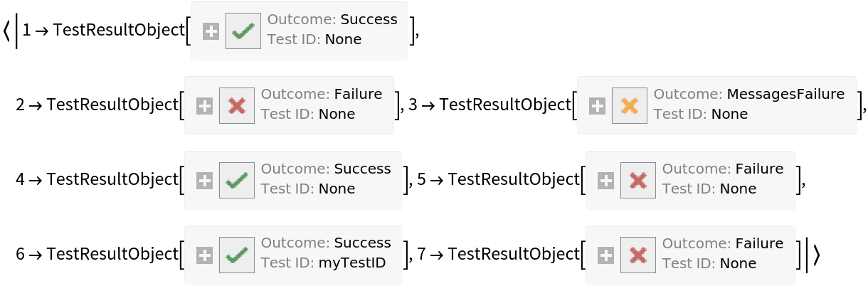Expand the Failure card just below MessagesFailure
Image resolution: width=868 pixels, height=286 pixels.
[605, 181]
